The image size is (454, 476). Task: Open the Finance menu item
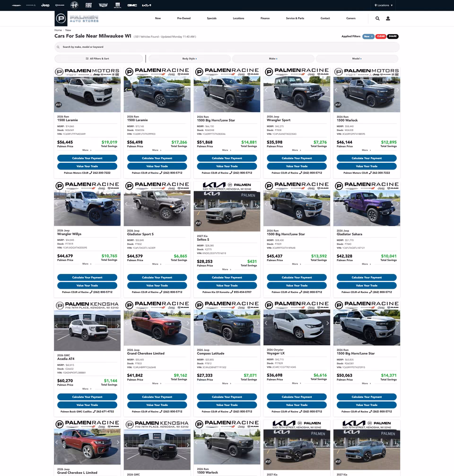click(x=265, y=18)
